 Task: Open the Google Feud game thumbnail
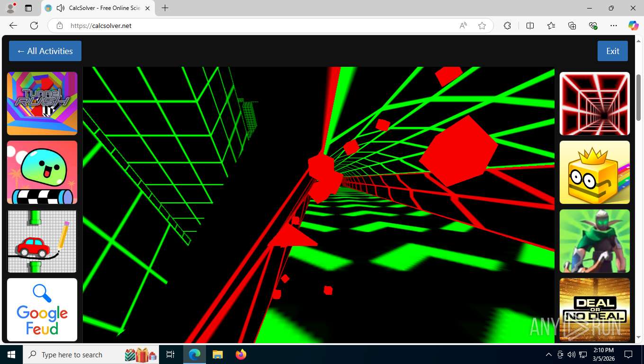coord(42,309)
